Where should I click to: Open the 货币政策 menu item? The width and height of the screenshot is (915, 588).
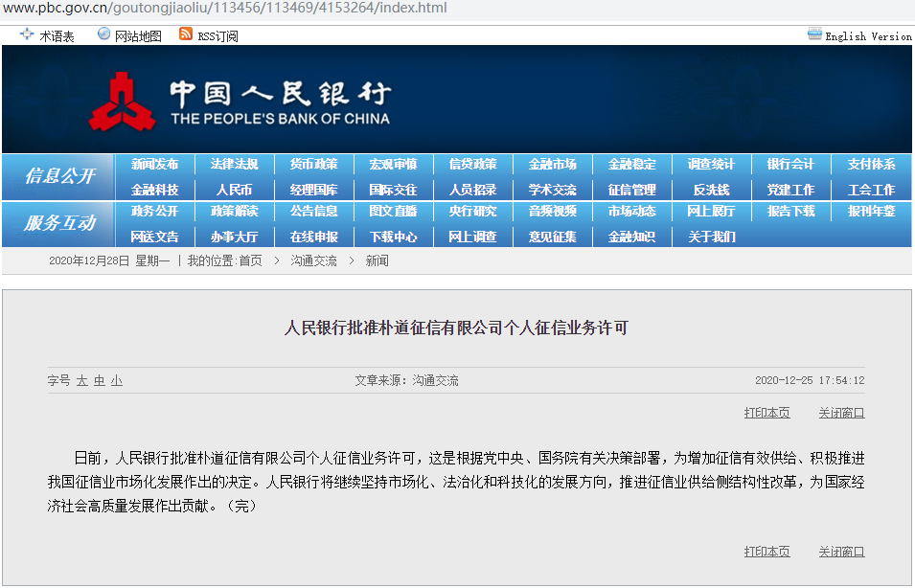313,165
